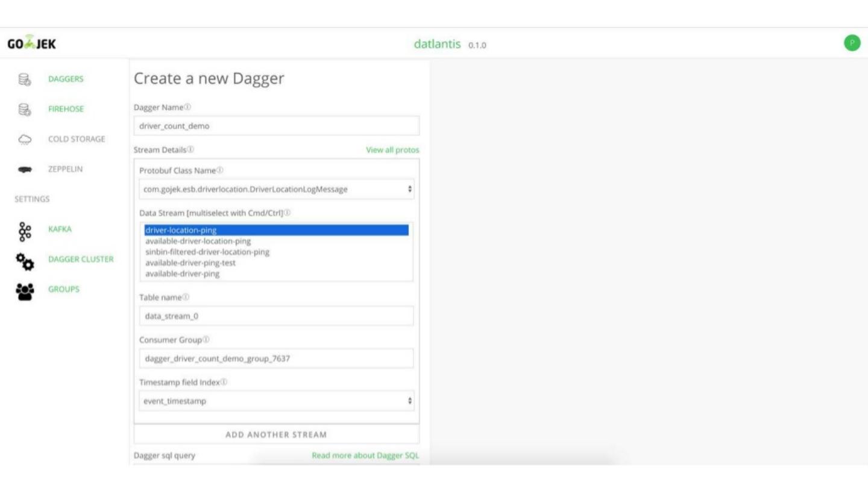
Task: Click the Firehose database icon in sidebar
Action: pyautogui.click(x=25, y=109)
